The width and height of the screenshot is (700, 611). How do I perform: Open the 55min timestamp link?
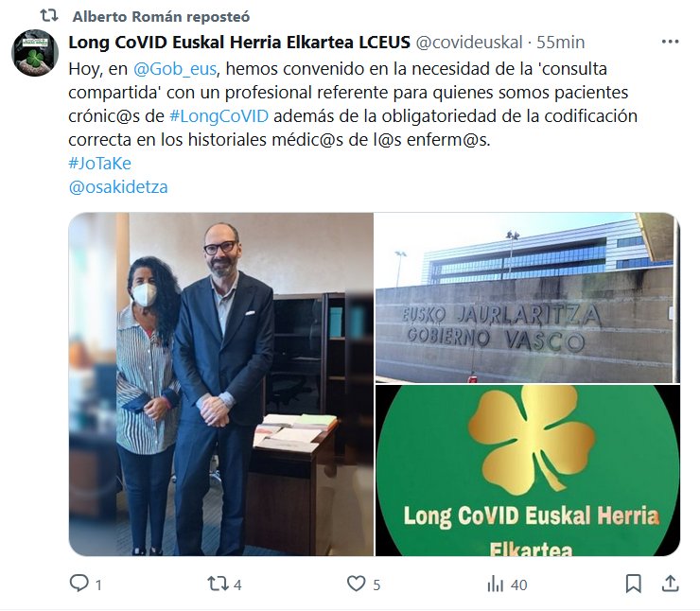click(560, 43)
